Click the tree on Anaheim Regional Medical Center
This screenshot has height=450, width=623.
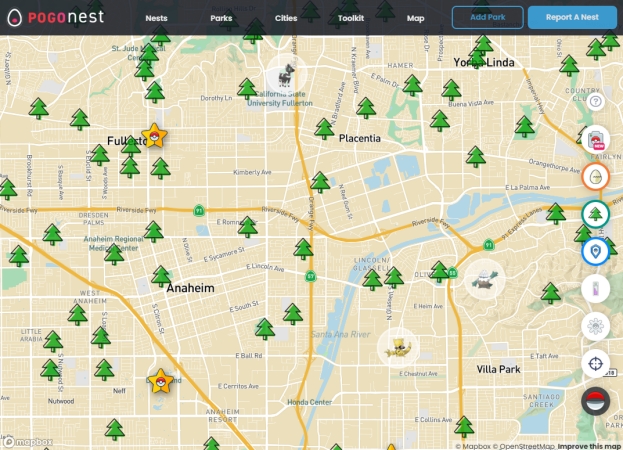pos(114,254)
